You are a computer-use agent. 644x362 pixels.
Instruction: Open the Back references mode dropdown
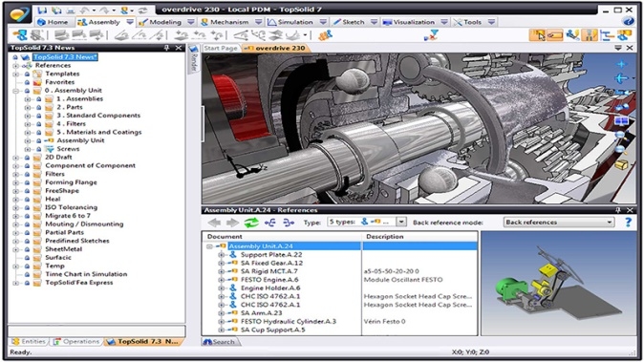pyautogui.click(x=559, y=222)
